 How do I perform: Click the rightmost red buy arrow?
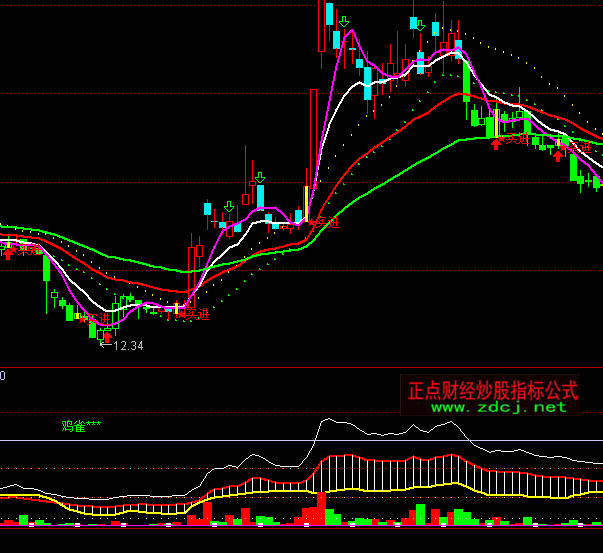(557, 154)
